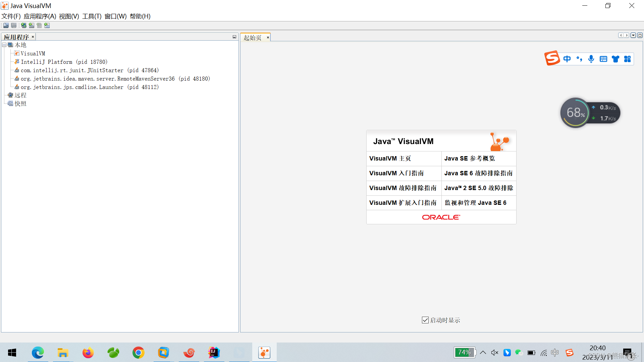Show hidden tray icons chevron
The height and width of the screenshot is (362, 644).
(483, 353)
